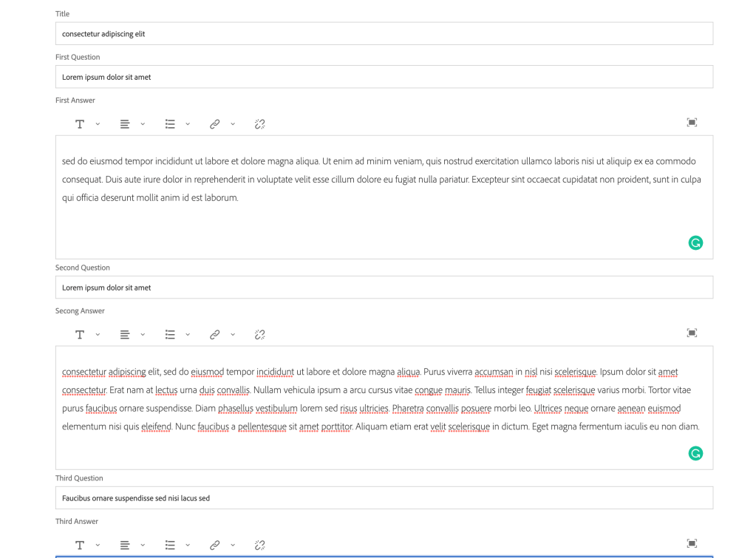Viewport: 756px width, 558px height.
Task: Click hyperlink icon in First Answer toolbar
Action: [215, 124]
